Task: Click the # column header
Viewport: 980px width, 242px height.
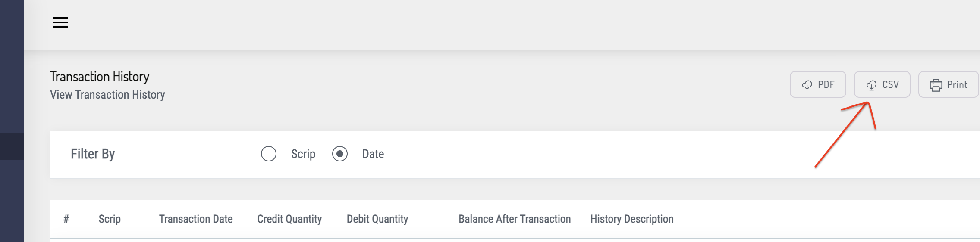Action: click(x=66, y=219)
